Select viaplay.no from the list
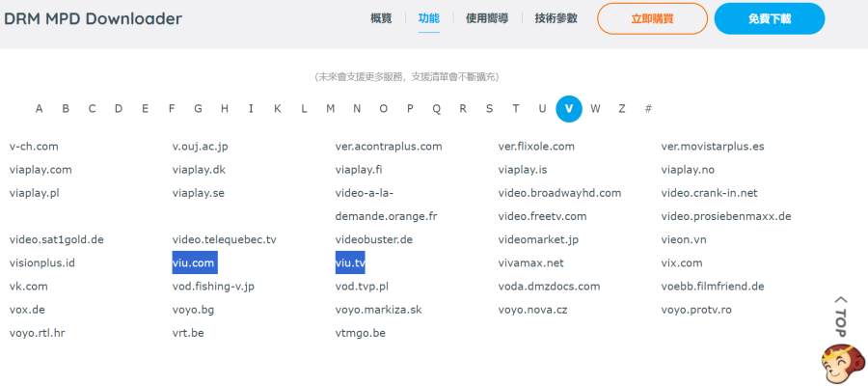This screenshot has width=868, height=386. click(x=688, y=170)
